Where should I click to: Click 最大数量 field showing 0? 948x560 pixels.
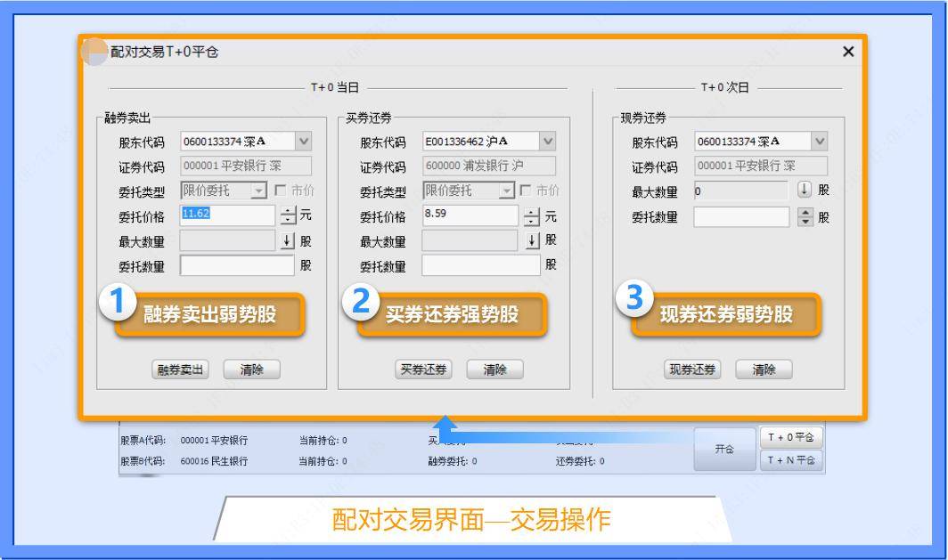[740, 191]
